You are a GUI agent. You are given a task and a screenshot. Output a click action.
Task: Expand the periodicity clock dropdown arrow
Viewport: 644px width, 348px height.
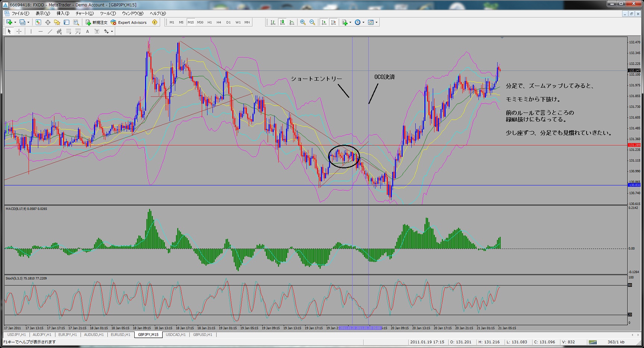[x=363, y=22]
